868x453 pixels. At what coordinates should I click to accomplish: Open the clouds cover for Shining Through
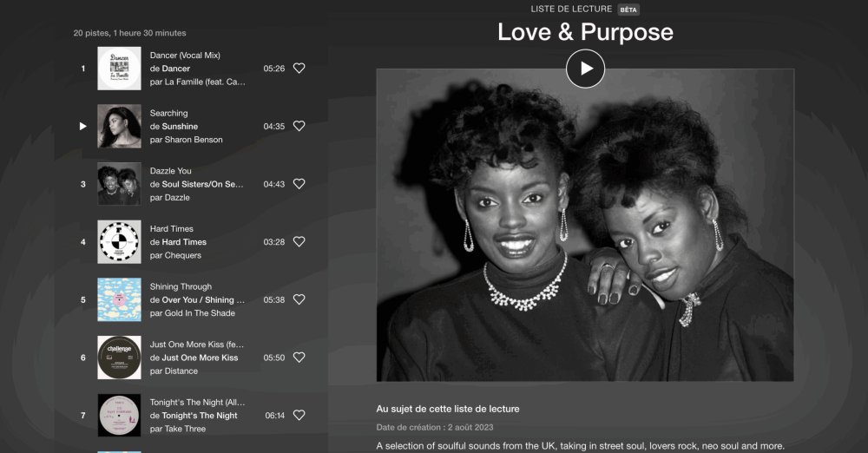pos(119,299)
